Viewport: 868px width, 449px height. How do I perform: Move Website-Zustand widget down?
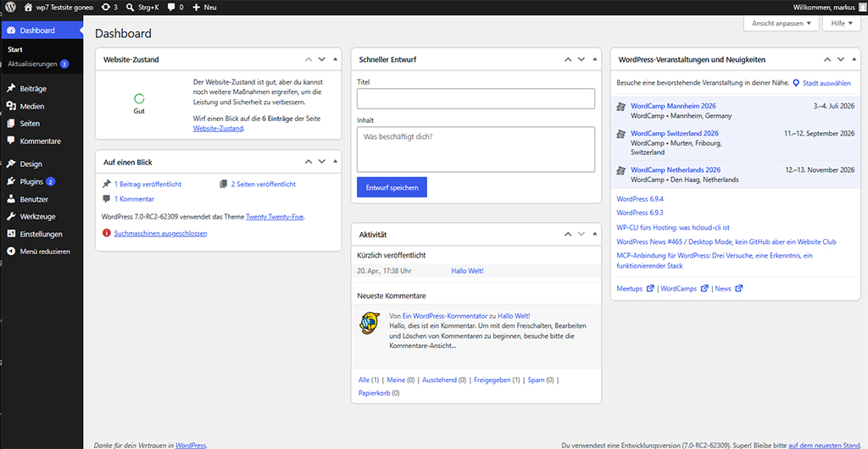coord(321,59)
